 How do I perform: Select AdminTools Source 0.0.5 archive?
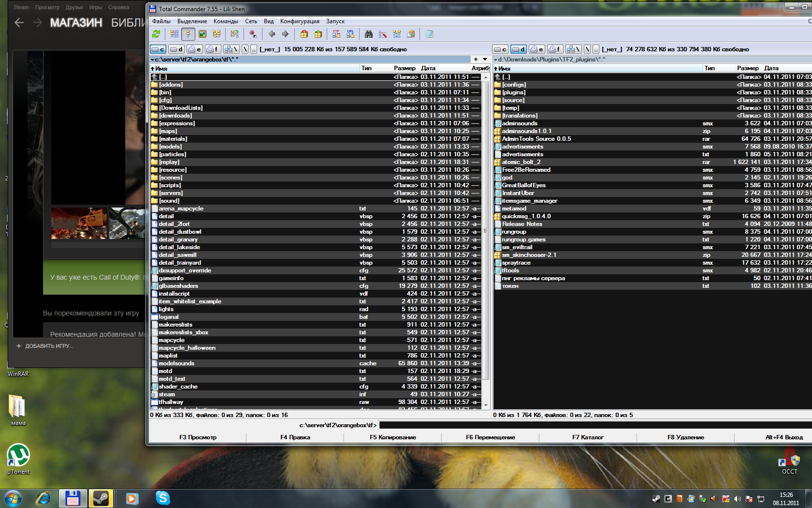click(652, 139)
